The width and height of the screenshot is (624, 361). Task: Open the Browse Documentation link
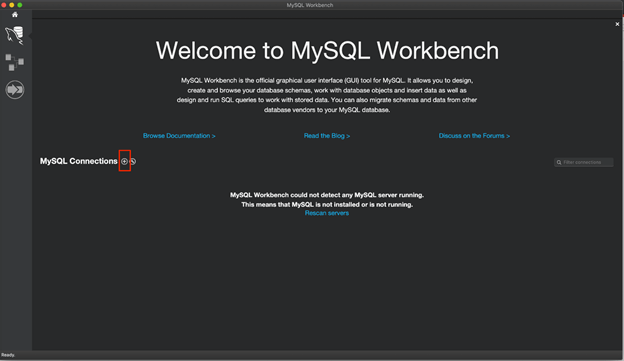179,136
